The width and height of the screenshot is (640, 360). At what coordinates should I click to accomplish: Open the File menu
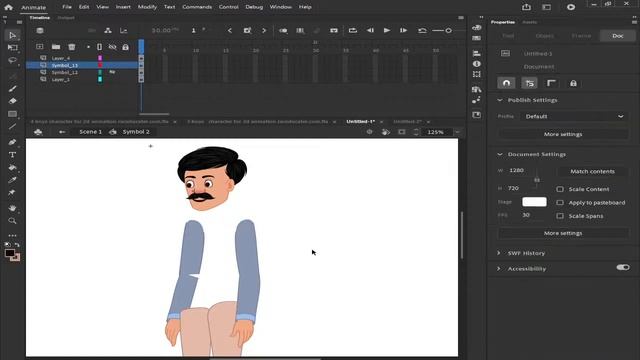[x=67, y=7]
